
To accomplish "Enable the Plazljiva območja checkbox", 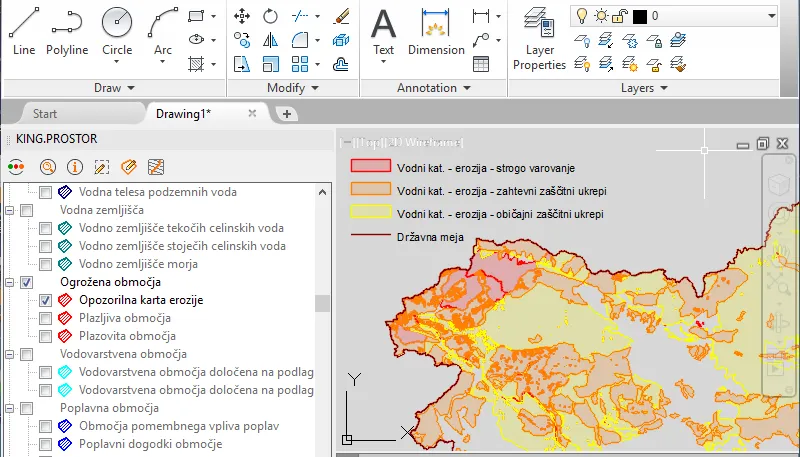I will click(45, 318).
